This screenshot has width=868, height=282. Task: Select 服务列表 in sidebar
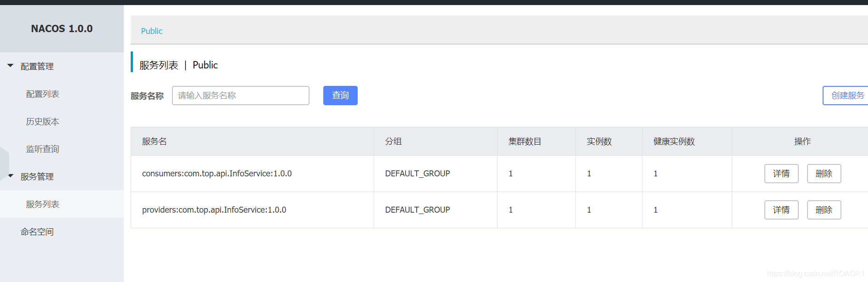click(x=43, y=204)
